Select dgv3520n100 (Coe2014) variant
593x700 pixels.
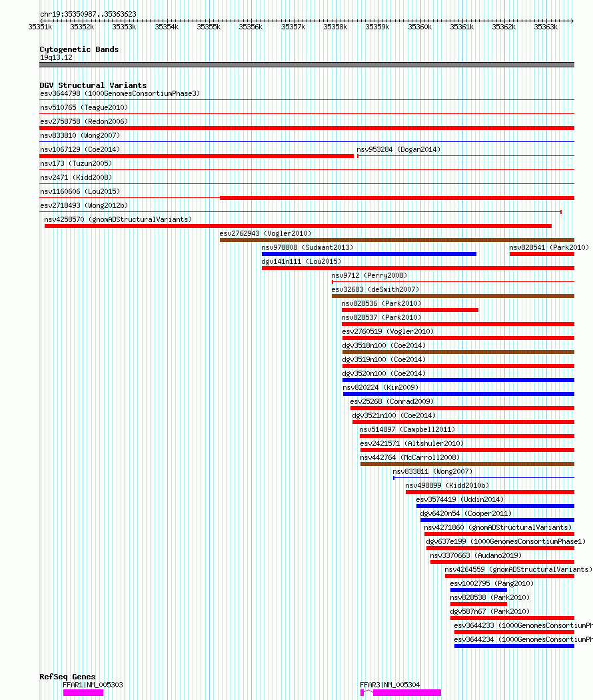point(384,373)
